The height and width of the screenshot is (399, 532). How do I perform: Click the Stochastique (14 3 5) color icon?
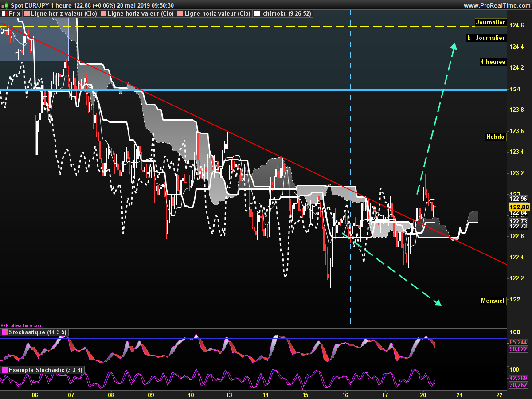tap(4, 332)
